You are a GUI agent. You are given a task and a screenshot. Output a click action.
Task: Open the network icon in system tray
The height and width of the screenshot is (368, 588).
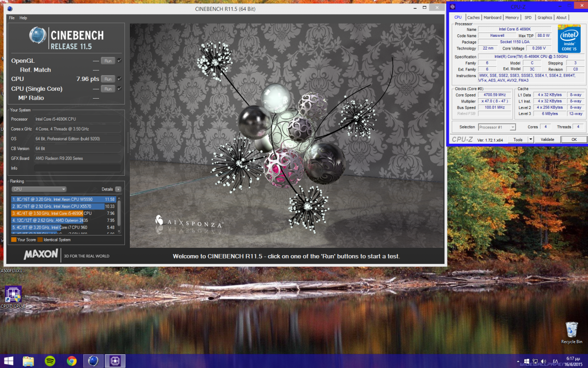[535, 361]
